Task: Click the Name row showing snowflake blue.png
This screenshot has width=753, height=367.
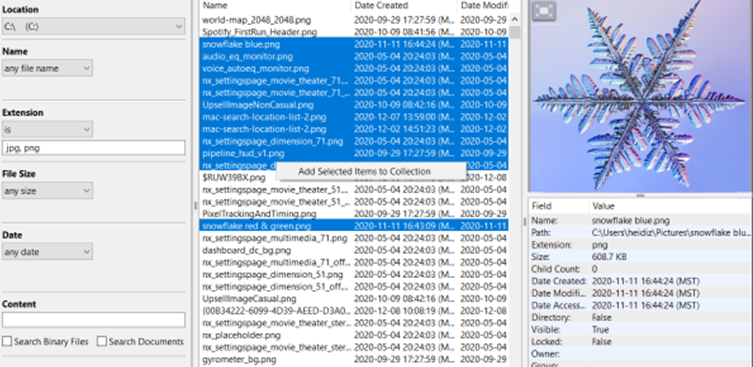Action: coord(640,220)
